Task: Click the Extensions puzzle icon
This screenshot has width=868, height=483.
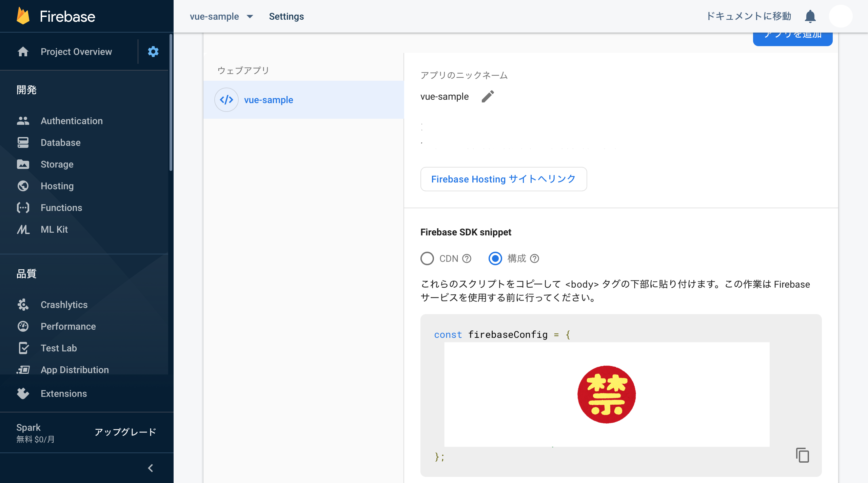Action: pyautogui.click(x=23, y=393)
